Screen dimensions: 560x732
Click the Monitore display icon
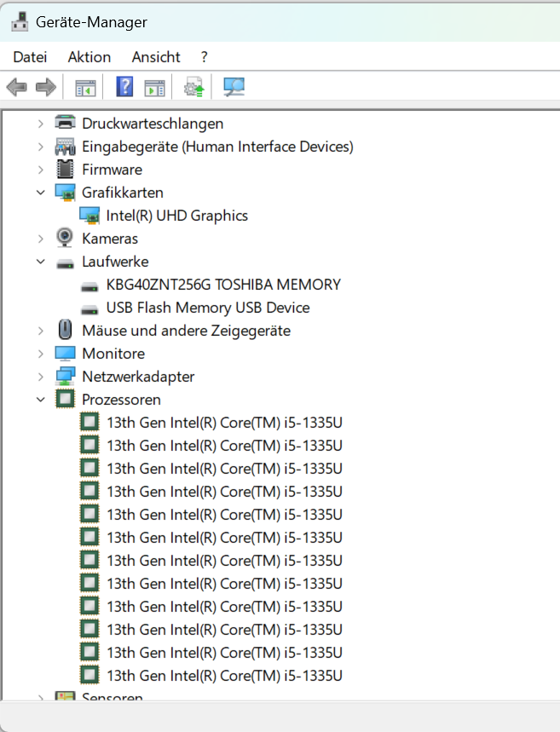point(65,354)
